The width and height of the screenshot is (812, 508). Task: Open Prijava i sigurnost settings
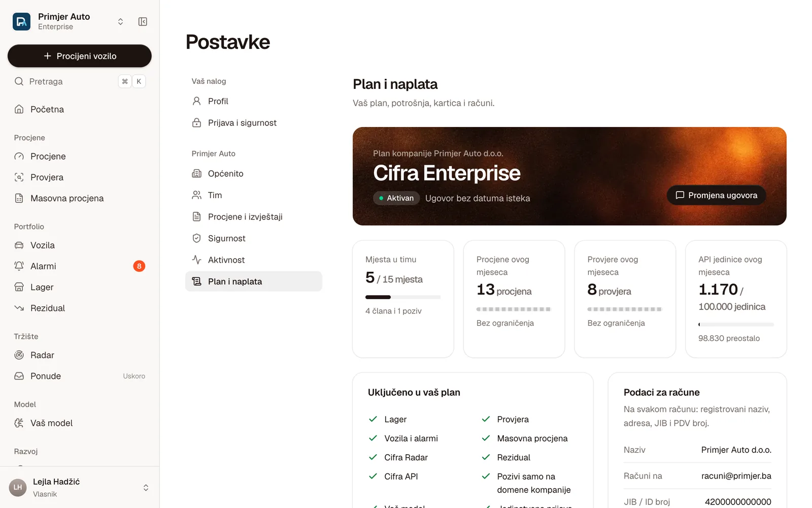click(254, 123)
